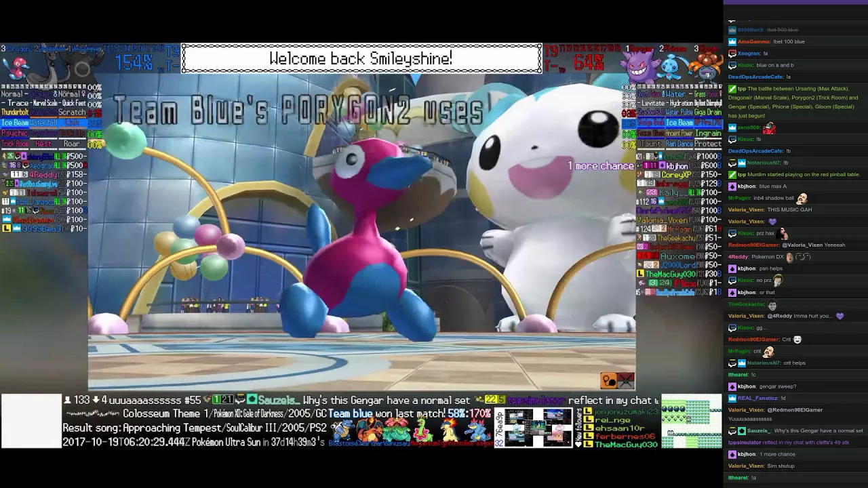Click 4Reddy's username in chat
Image resolution: width=868 pixels, height=488 pixels.
point(738,257)
